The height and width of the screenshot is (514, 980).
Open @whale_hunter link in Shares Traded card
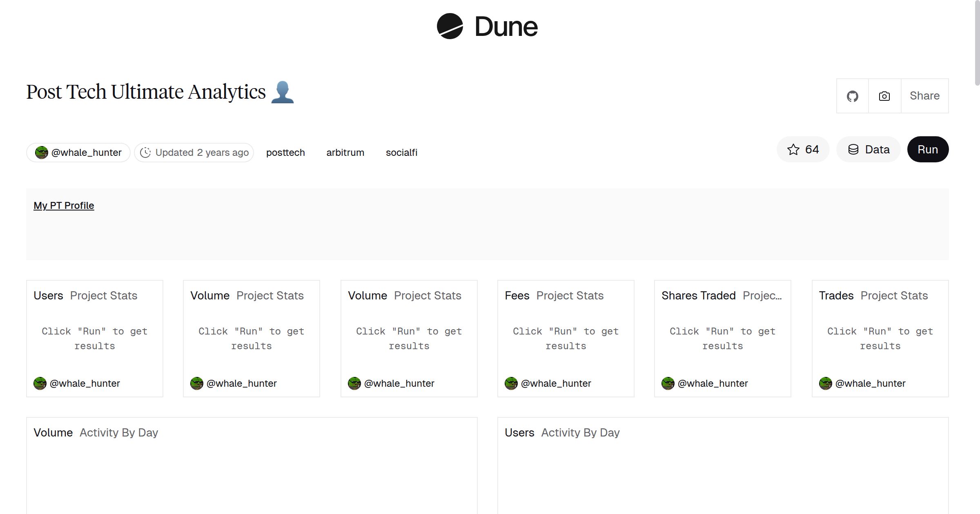point(713,383)
